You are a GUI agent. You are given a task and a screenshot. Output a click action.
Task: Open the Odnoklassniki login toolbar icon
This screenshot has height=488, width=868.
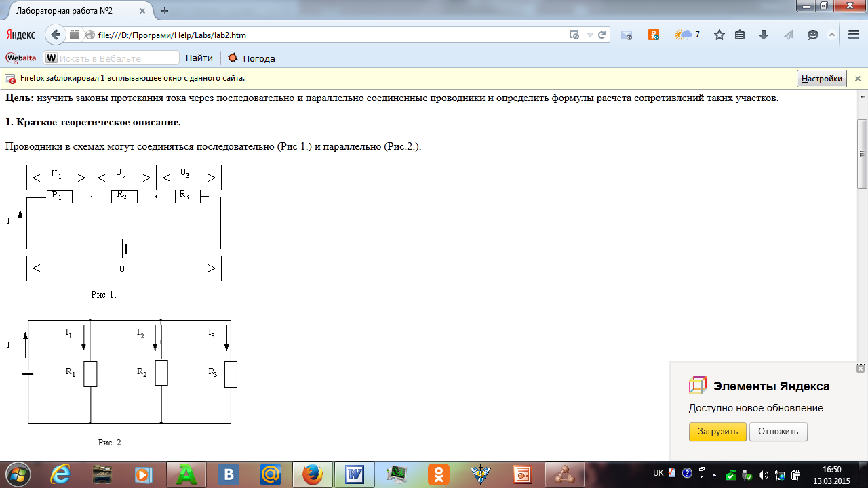point(654,35)
